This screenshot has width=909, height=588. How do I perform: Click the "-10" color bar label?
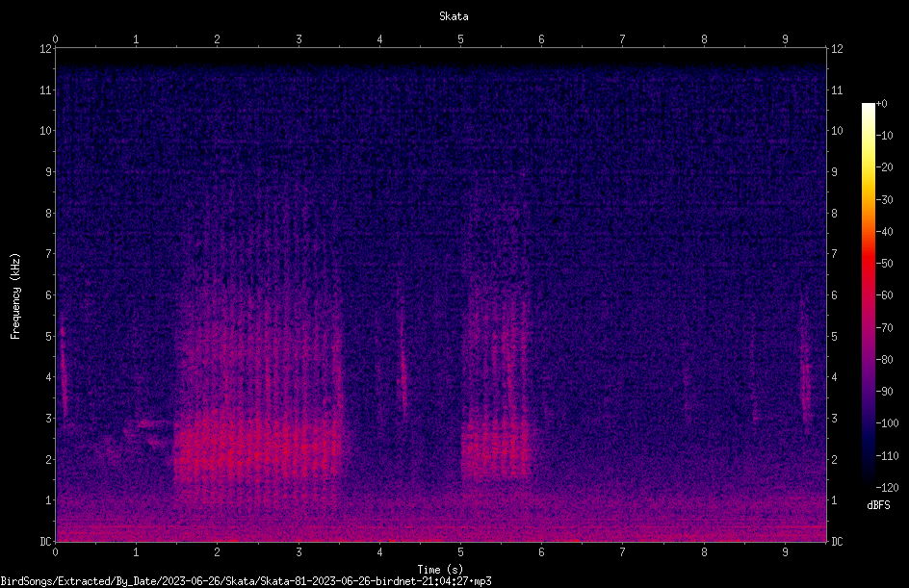click(x=884, y=136)
